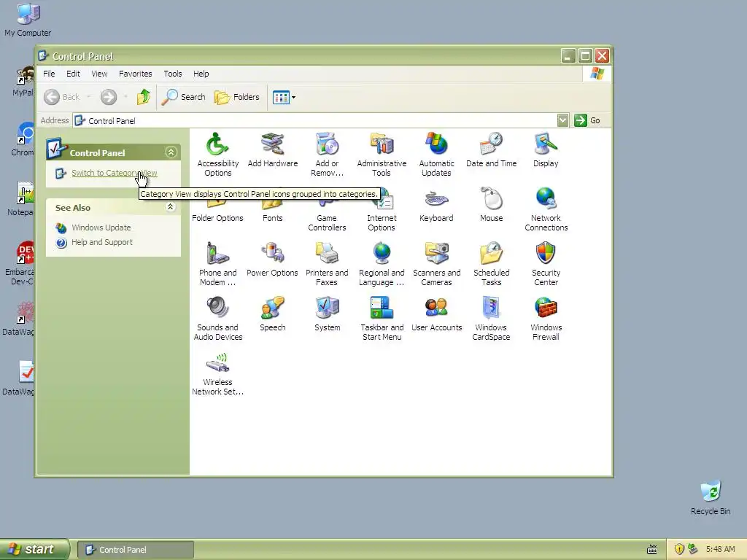
Task: Open User Accounts icon
Action: (x=436, y=314)
